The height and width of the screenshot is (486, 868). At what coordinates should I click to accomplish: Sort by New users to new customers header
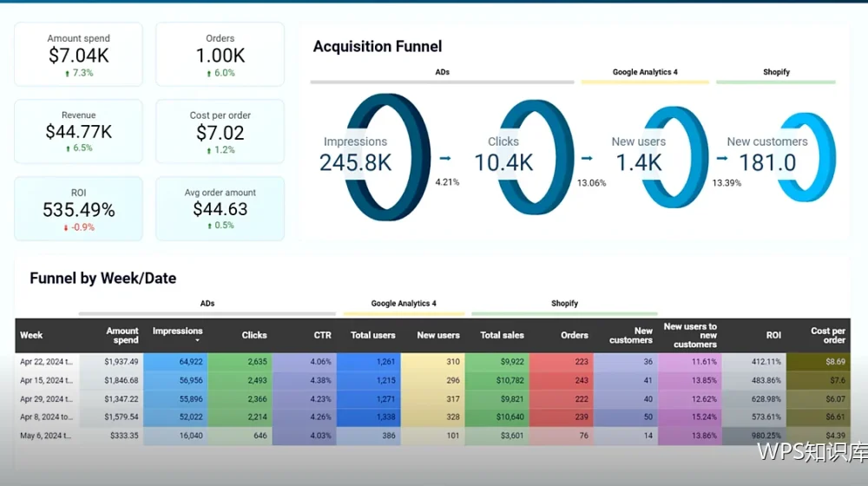[690, 335]
